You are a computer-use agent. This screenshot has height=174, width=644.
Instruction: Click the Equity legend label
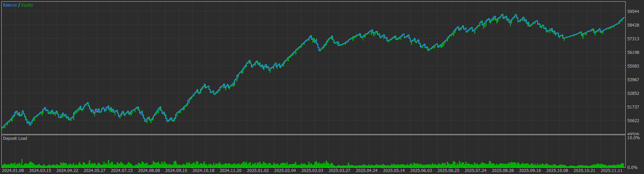click(27, 5)
